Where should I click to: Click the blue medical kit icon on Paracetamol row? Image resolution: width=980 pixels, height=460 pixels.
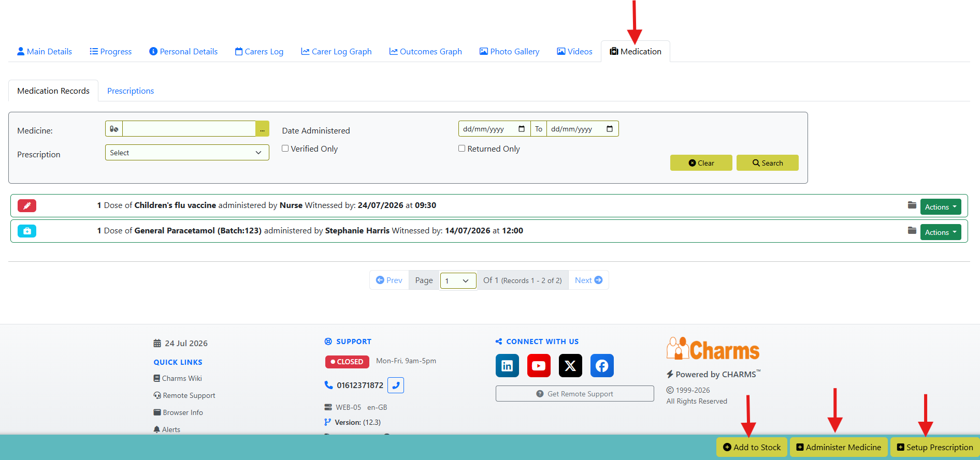(x=27, y=231)
